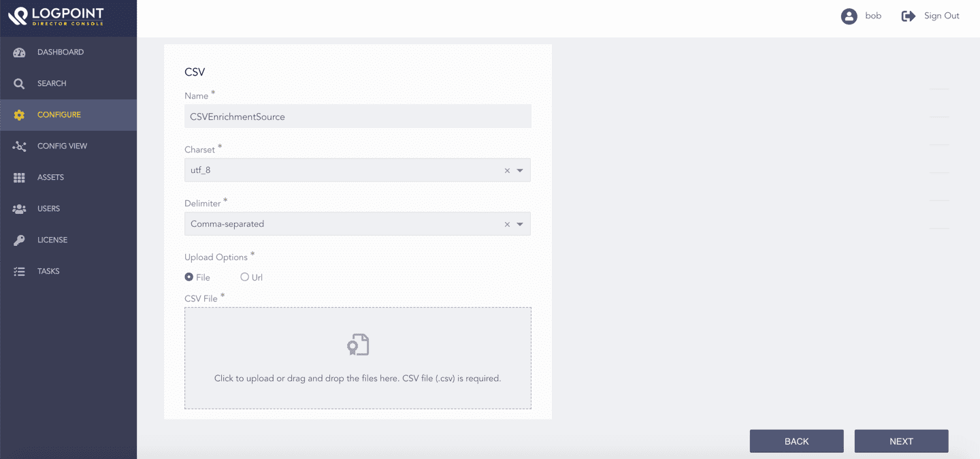Open the Tasks menu item

[x=48, y=272]
